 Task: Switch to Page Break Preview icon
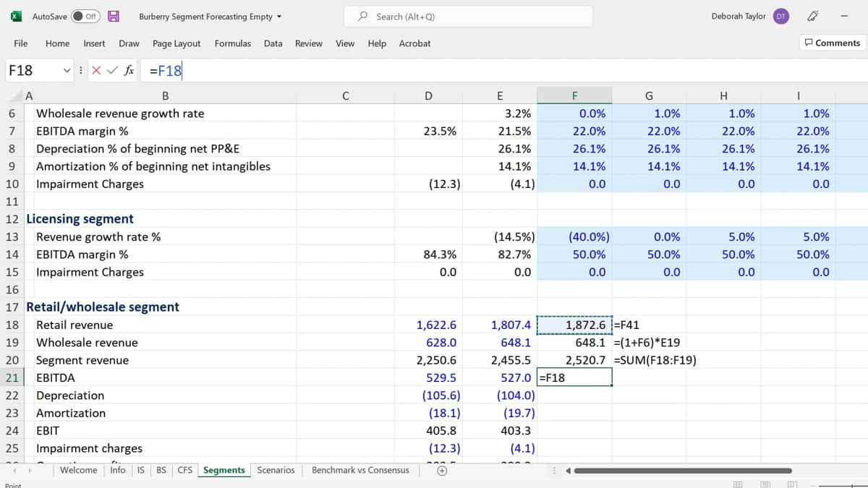[793, 484]
